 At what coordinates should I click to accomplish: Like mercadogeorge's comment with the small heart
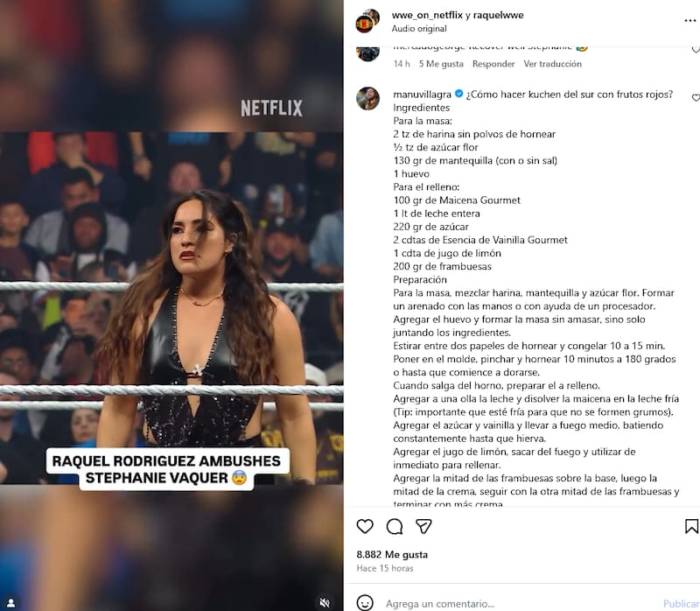696,49
